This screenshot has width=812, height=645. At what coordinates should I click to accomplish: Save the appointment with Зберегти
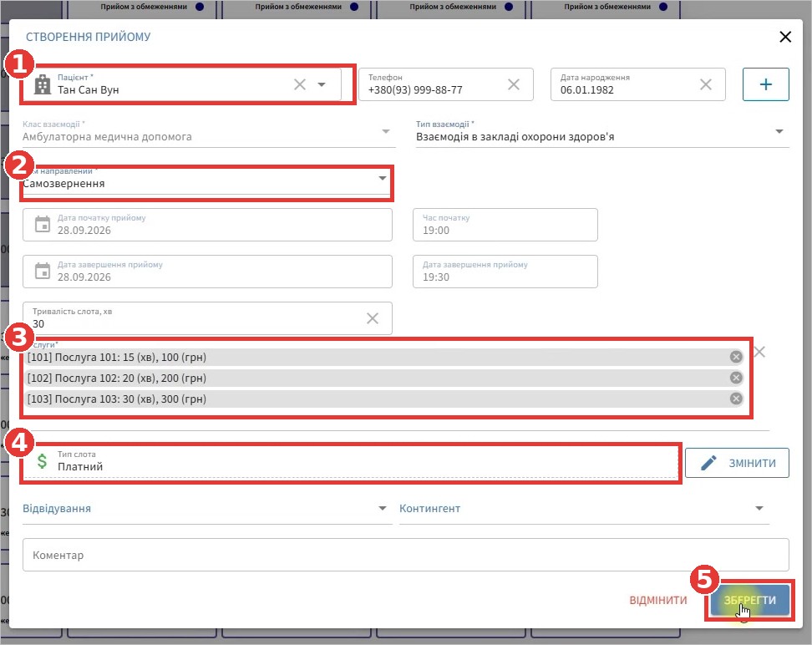[x=750, y=600]
